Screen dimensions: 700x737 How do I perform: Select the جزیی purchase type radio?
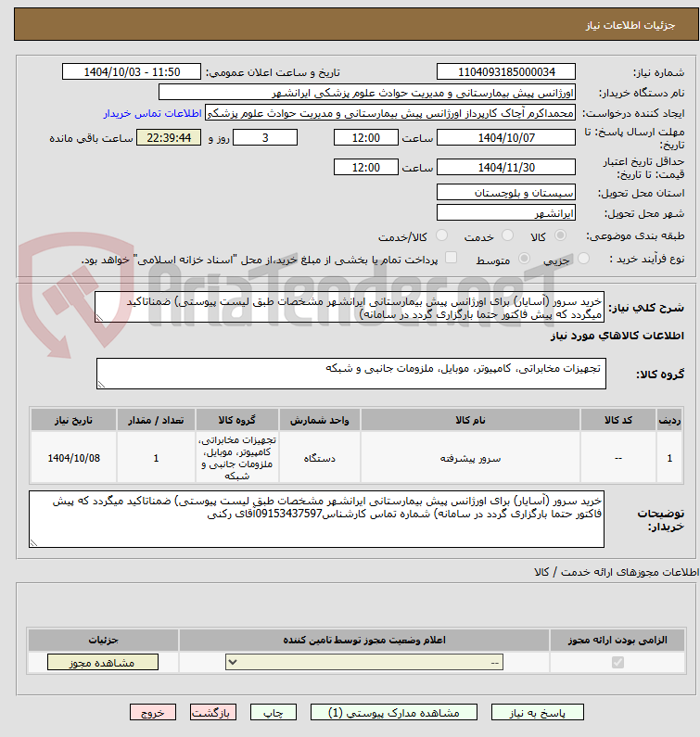click(583, 258)
